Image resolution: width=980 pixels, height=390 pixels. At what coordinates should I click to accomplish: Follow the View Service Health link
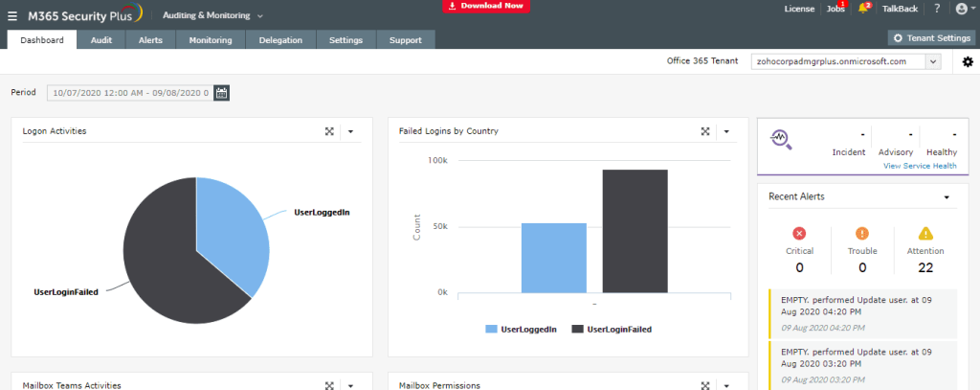pyautogui.click(x=919, y=166)
